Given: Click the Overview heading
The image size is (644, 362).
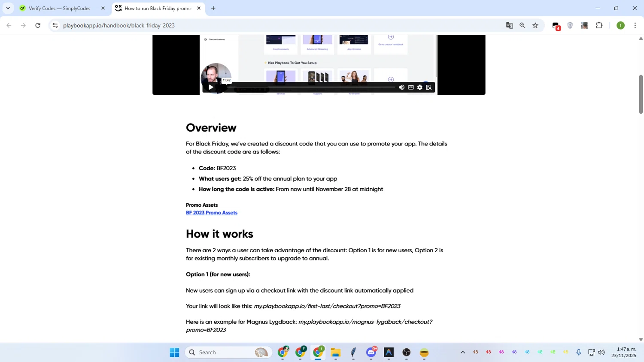Looking at the screenshot, I should tap(211, 127).
